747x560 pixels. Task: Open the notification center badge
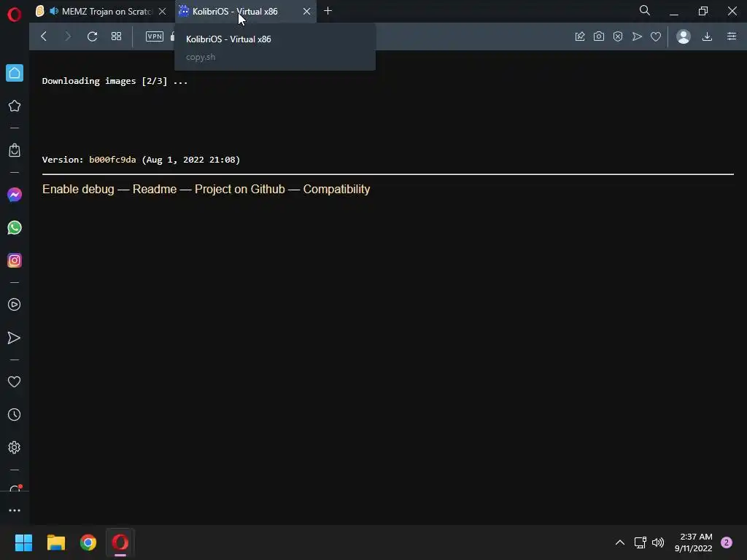pyautogui.click(x=727, y=542)
